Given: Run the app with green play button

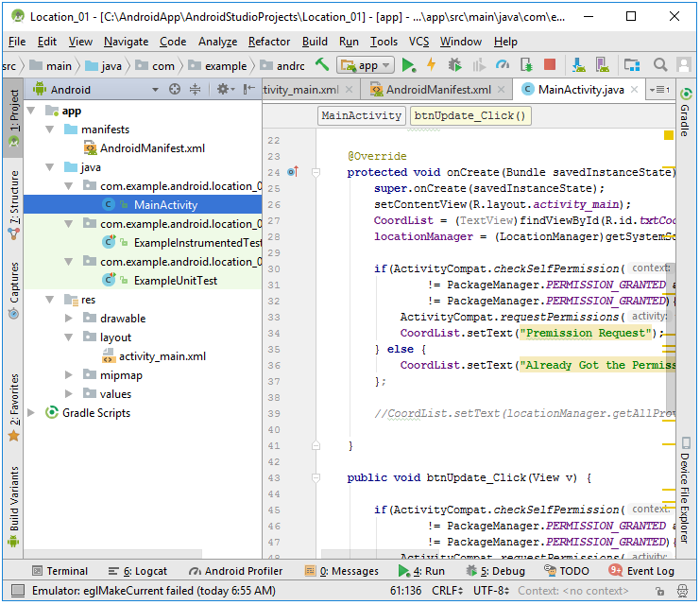Looking at the screenshot, I should (408, 65).
